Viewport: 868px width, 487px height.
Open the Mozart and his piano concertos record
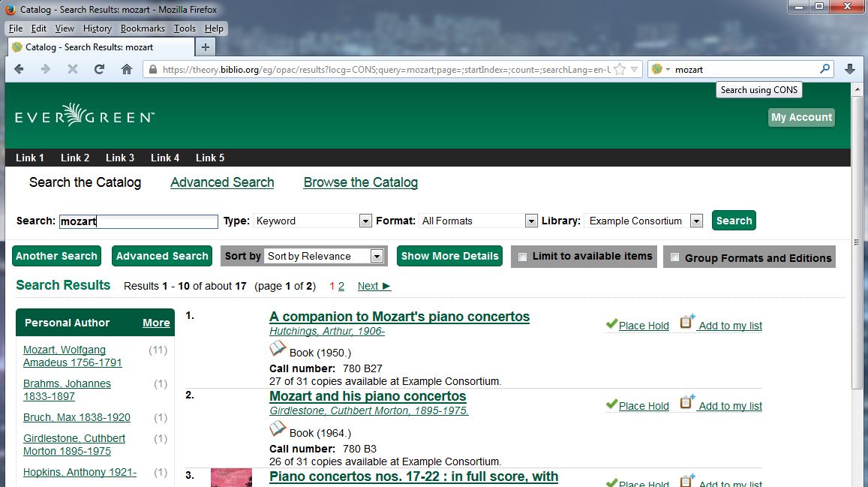(368, 396)
